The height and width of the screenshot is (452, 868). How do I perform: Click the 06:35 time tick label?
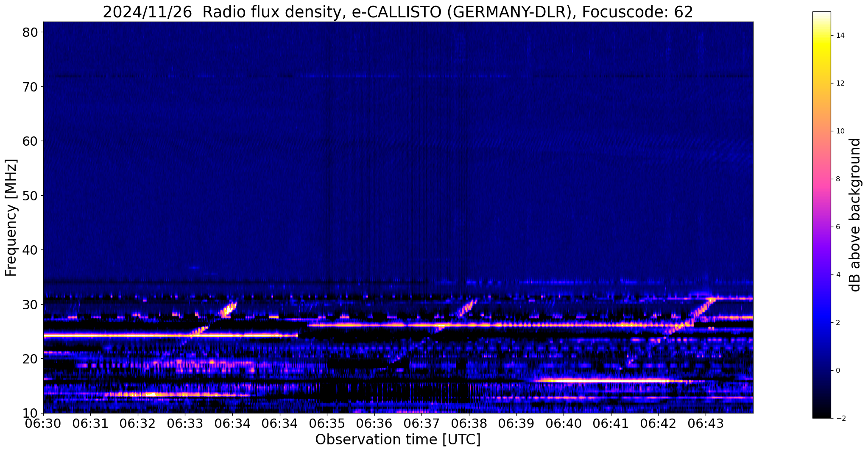(x=327, y=424)
